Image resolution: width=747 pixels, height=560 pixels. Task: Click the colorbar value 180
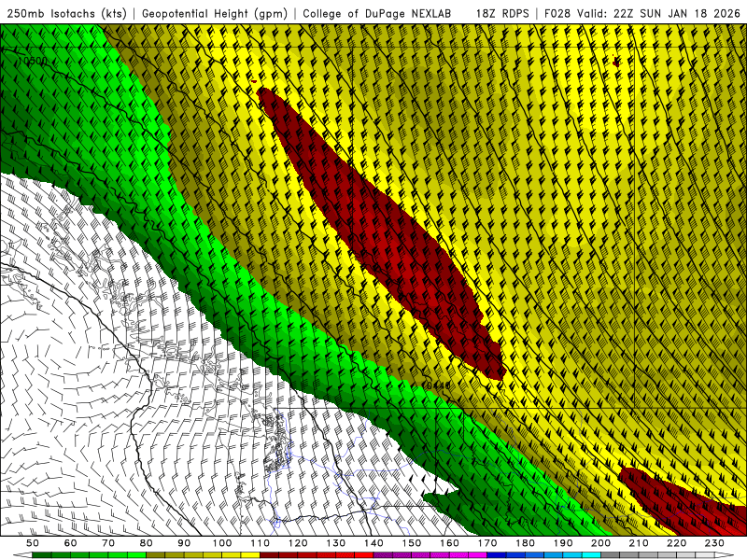(x=525, y=543)
